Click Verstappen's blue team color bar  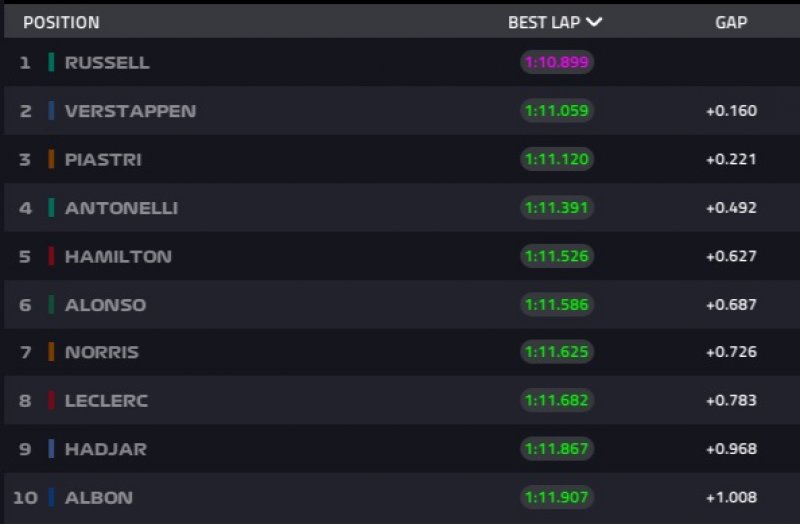pos(51,111)
